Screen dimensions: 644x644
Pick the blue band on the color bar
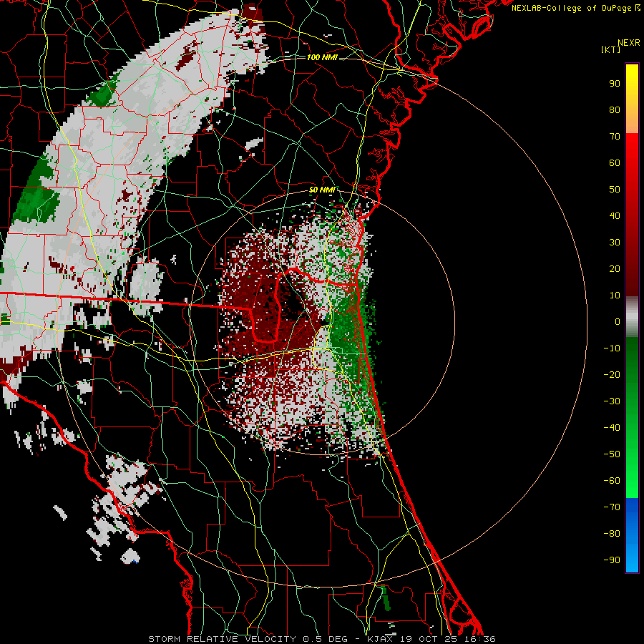(x=632, y=535)
